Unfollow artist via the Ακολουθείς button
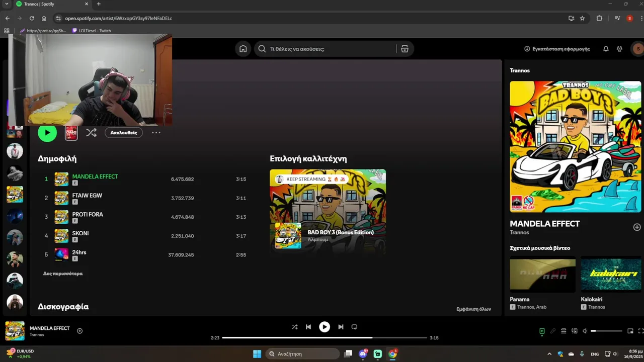 124,133
